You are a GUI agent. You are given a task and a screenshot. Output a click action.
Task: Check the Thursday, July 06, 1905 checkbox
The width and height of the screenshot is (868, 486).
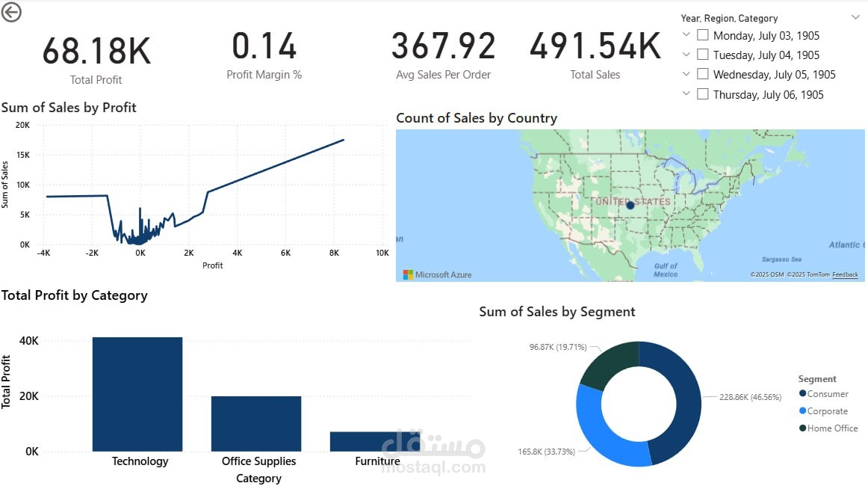point(702,93)
